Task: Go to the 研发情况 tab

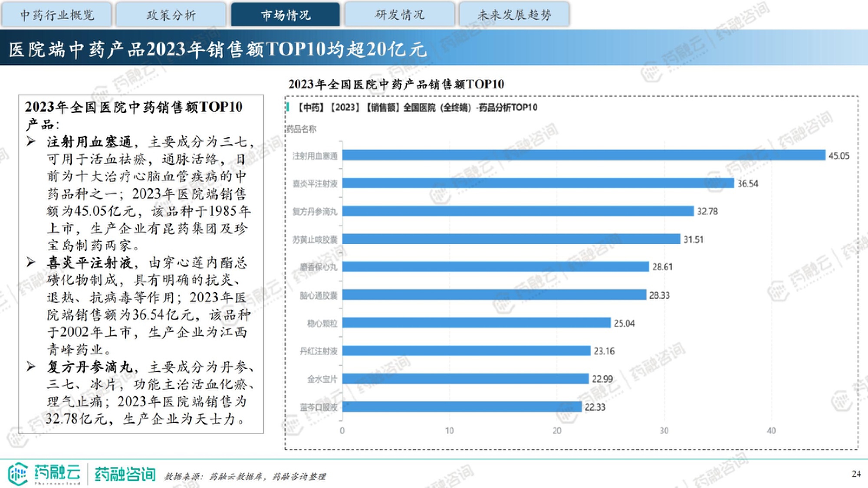Action: [x=400, y=15]
